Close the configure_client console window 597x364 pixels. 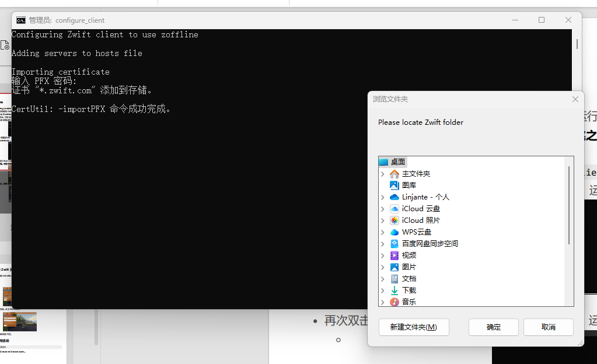tap(568, 20)
